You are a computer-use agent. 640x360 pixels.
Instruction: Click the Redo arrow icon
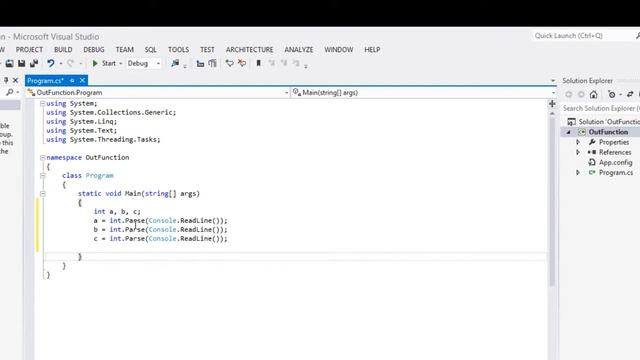point(70,63)
